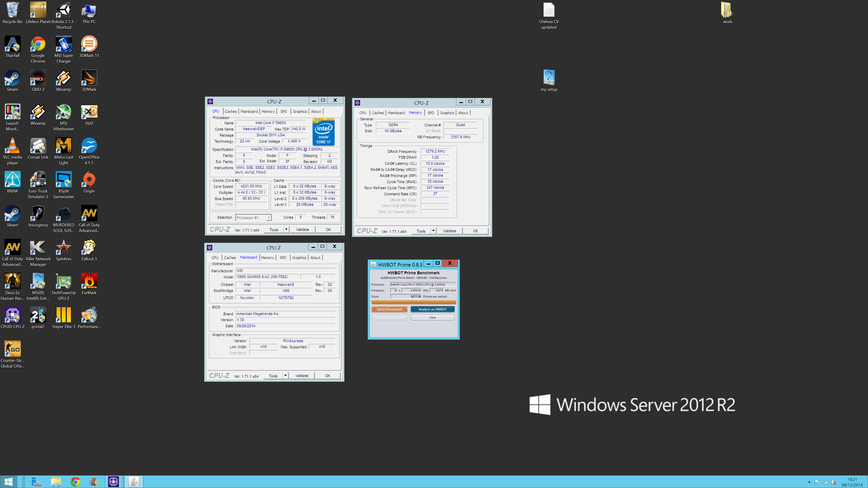Open MSI Afterburner shortcut
This screenshot has width=868, height=488.
pyautogui.click(x=63, y=117)
